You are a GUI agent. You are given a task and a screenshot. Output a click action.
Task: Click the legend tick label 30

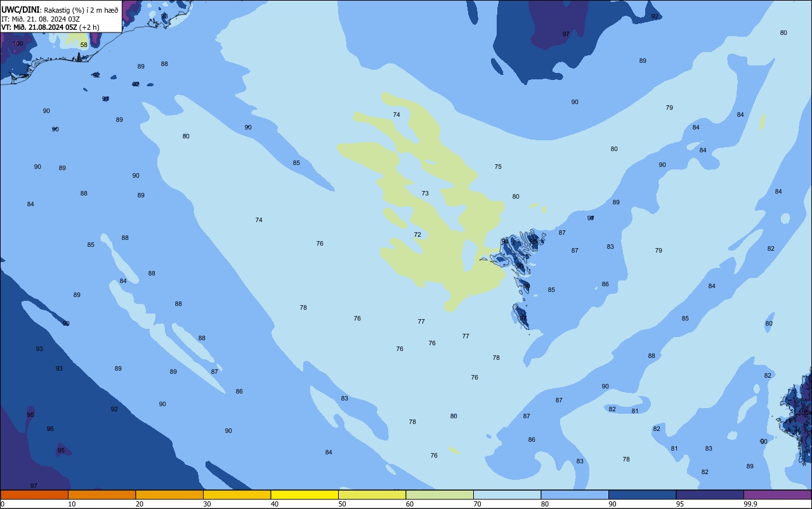click(x=207, y=504)
